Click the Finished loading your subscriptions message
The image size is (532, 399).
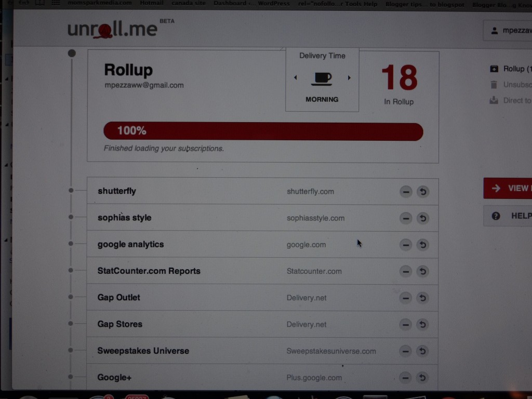tap(164, 149)
